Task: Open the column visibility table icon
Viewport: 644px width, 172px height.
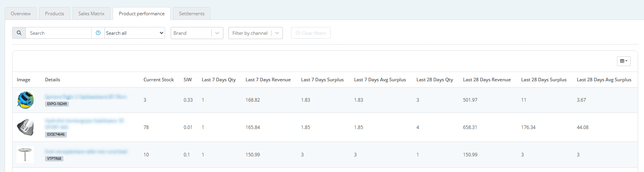Action: click(624, 61)
